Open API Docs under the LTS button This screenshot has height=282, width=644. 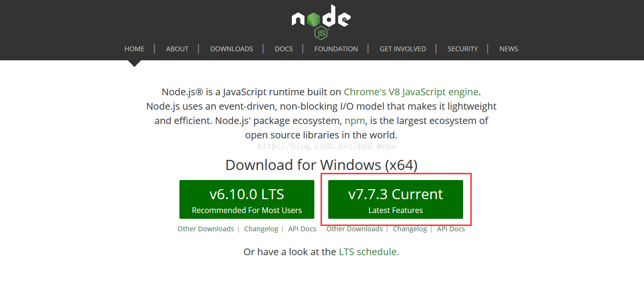pyautogui.click(x=302, y=229)
